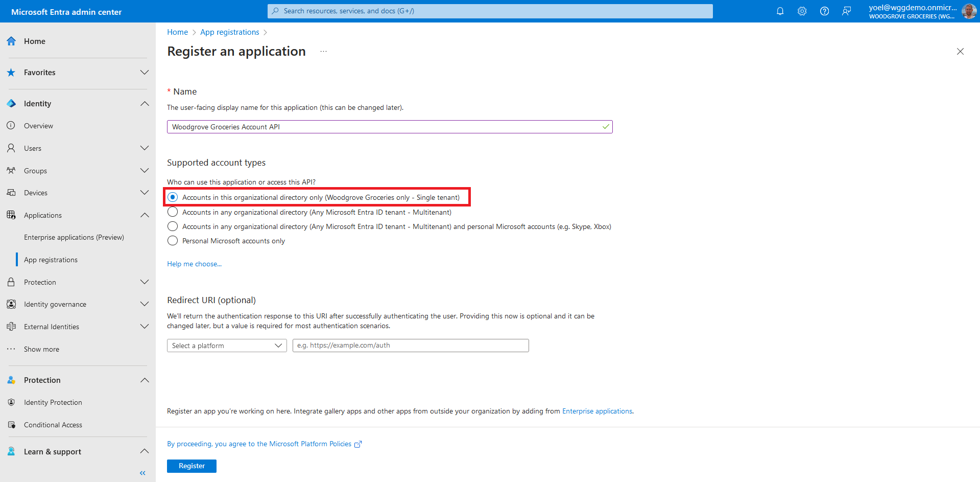
Task: Open more options ellipsis beside page title
Action: pyautogui.click(x=323, y=52)
